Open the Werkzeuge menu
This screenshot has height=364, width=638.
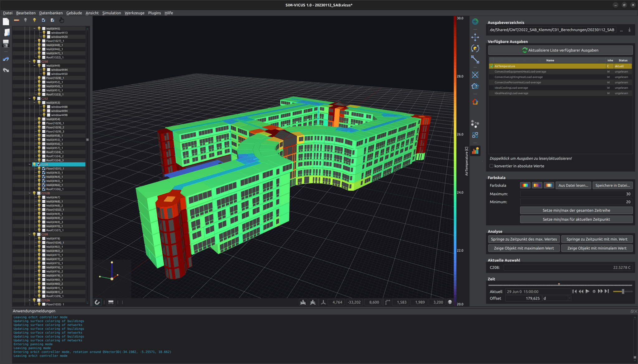(x=135, y=13)
